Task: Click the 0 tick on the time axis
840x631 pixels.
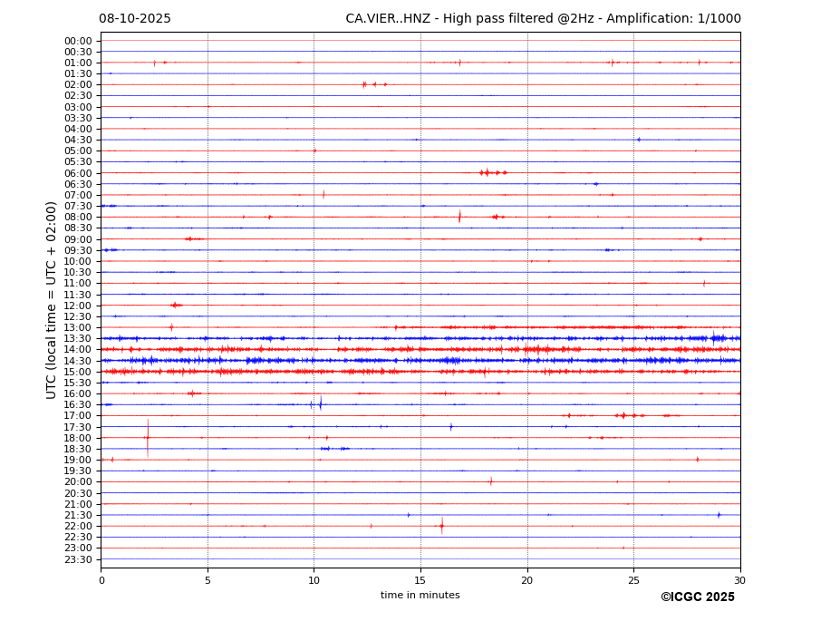Action: tap(101, 580)
